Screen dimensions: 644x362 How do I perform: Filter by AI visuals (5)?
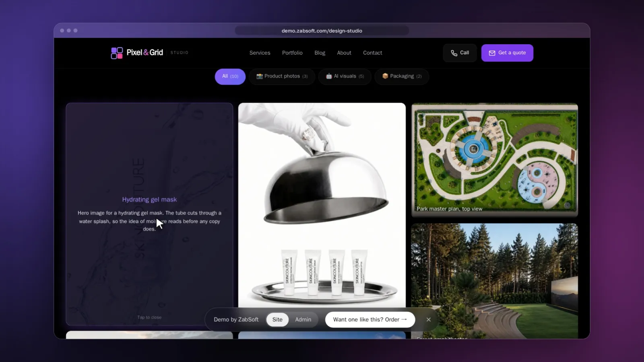[345, 76]
